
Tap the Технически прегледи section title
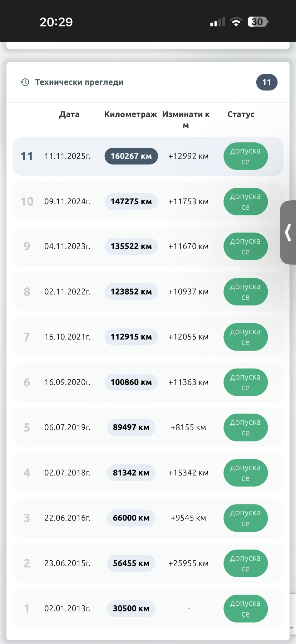79,82
